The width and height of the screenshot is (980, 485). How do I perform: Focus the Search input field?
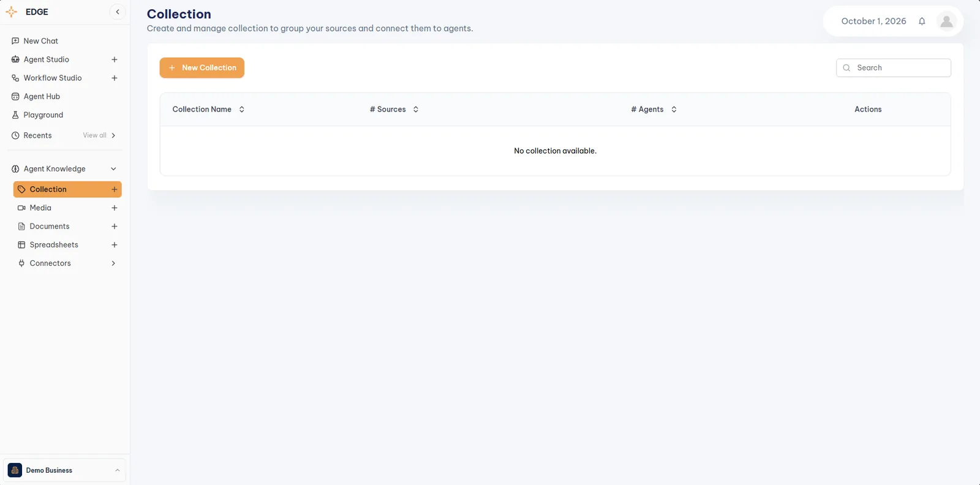coord(894,68)
